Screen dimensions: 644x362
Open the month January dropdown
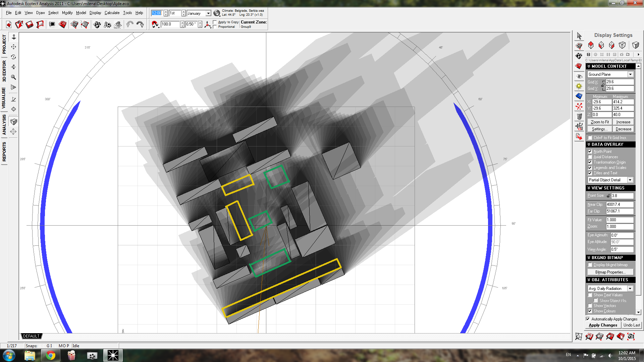(x=208, y=13)
